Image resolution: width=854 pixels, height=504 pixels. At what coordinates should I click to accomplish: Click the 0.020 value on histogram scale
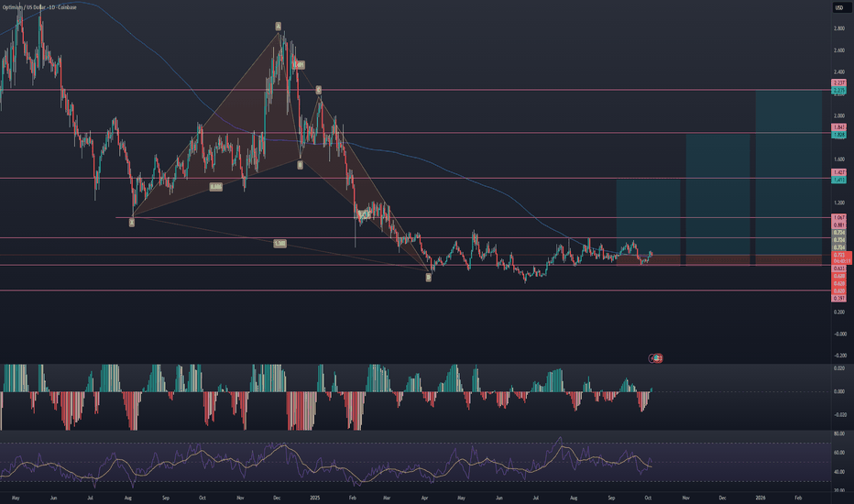click(838, 368)
